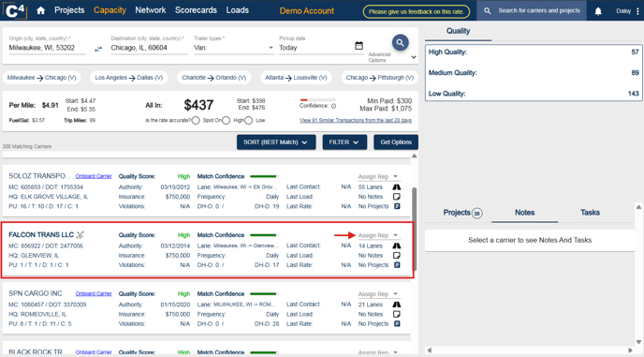Open the Daisy user kebab menu
This screenshot has height=357, width=644.
click(637, 11)
